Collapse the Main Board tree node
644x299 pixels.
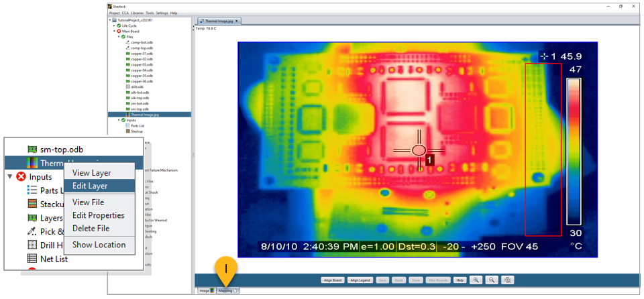tap(114, 32)
